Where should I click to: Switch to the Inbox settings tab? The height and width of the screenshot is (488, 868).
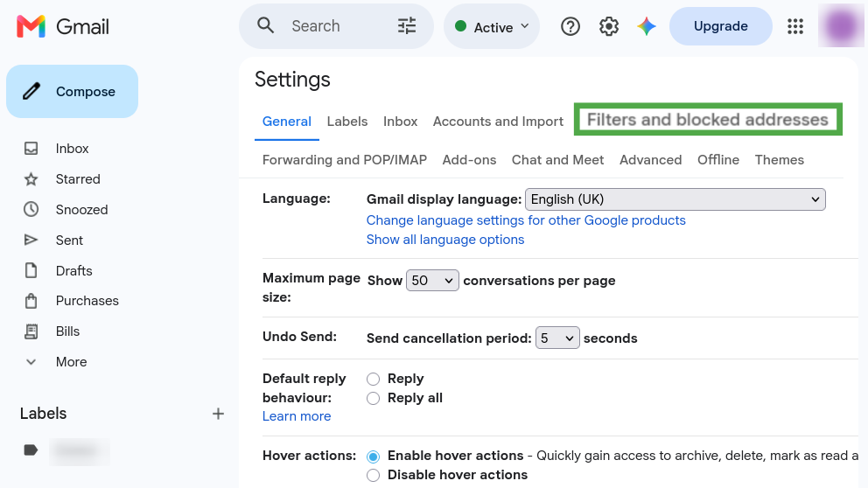click(400, 122)
